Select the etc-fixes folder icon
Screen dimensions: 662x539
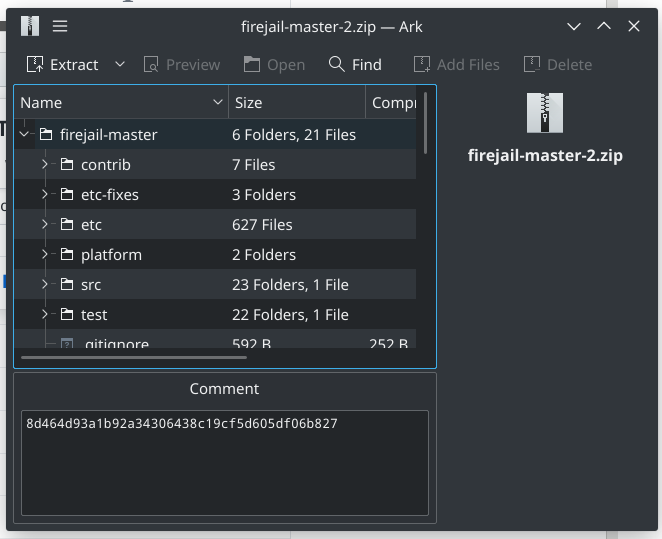(67, 195)
